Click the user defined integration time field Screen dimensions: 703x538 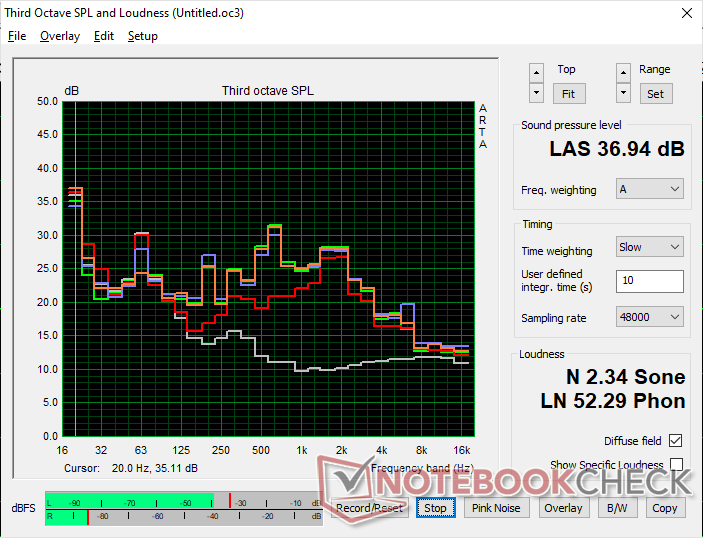pos(650,281)
